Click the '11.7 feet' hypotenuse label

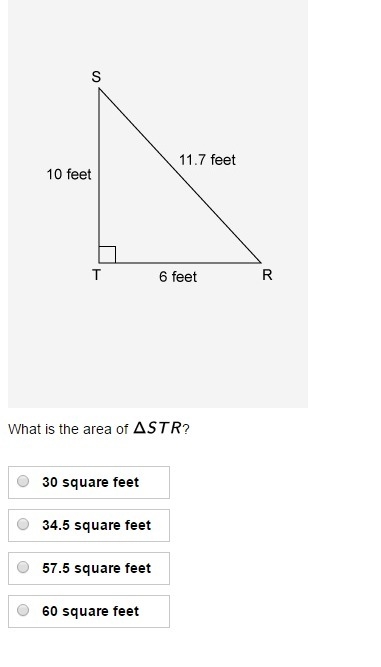click(207, 160)
